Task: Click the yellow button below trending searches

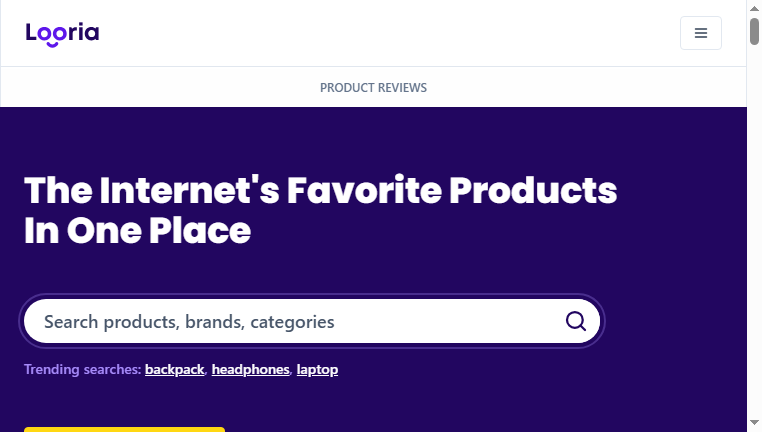Action: (x=124, y=430)
